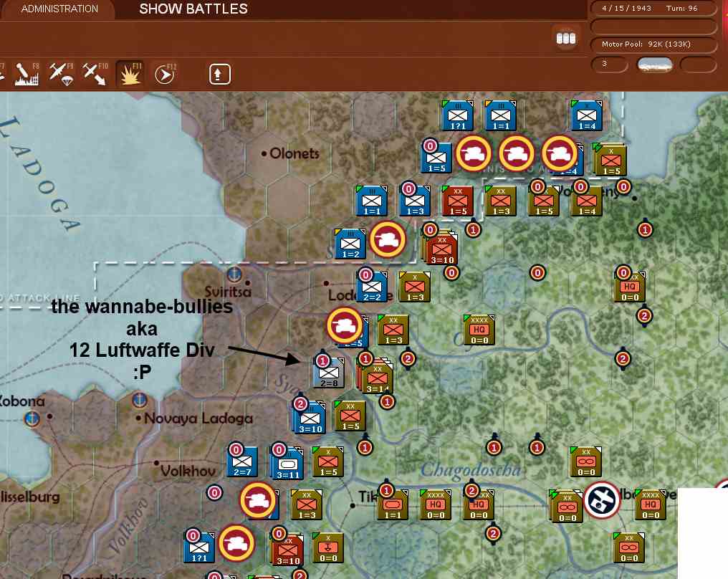
Task: Click the Olonets town label
Action: pyautogui.click(x=294, y=153)
